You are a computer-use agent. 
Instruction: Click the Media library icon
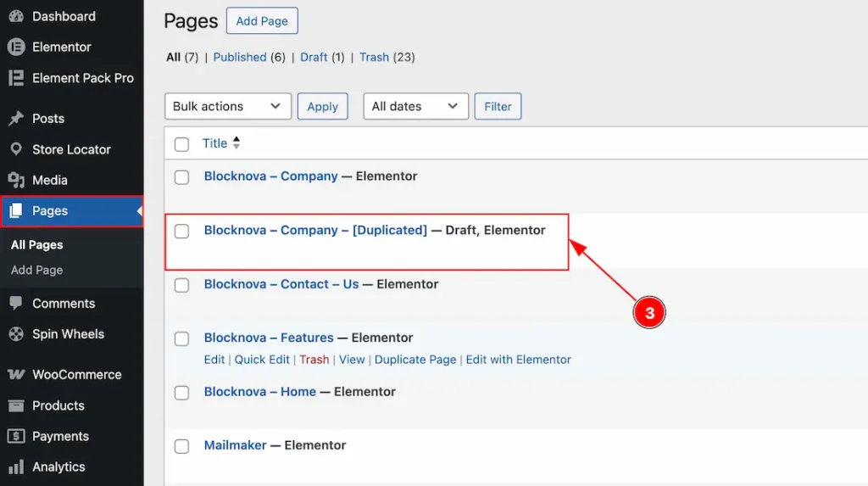[x=15, y=180]
